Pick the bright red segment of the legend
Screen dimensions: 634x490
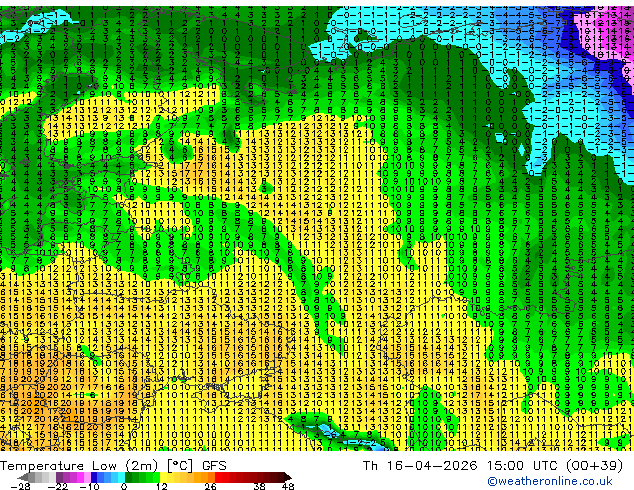pos(222,477)
